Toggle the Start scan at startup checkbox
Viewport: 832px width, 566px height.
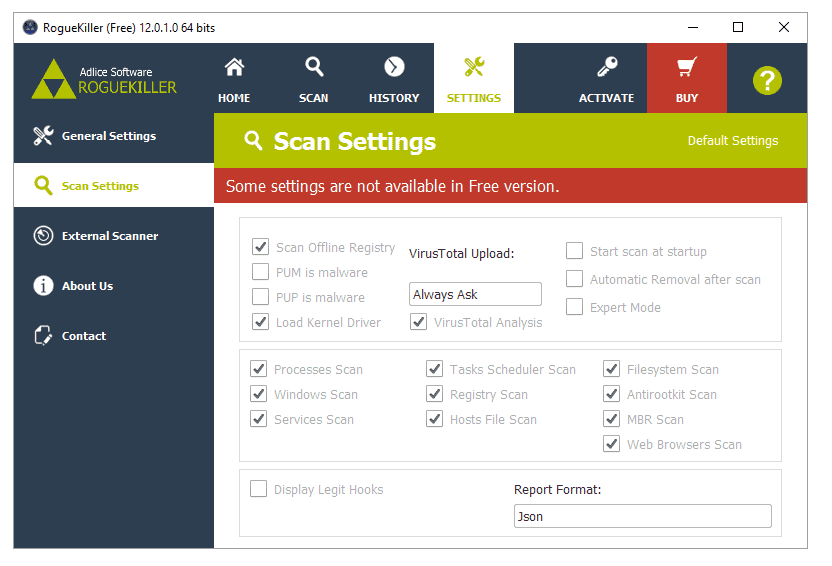[574, 251]
